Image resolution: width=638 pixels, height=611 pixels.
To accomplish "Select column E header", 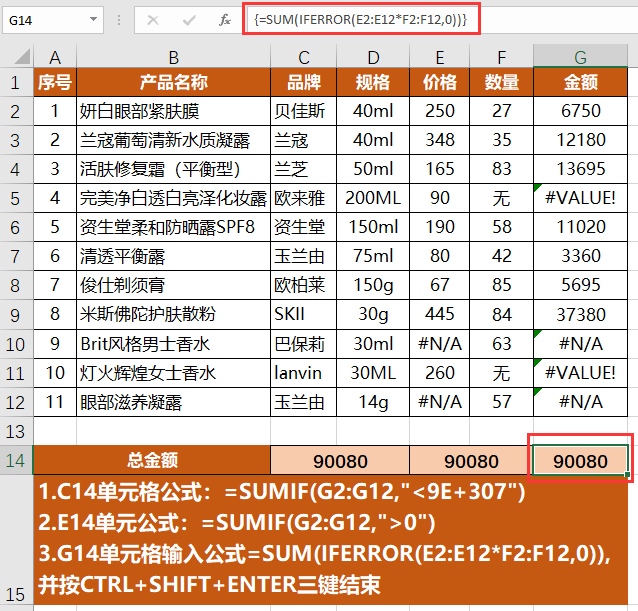I will pyautogui.click(x=439, y=57).
